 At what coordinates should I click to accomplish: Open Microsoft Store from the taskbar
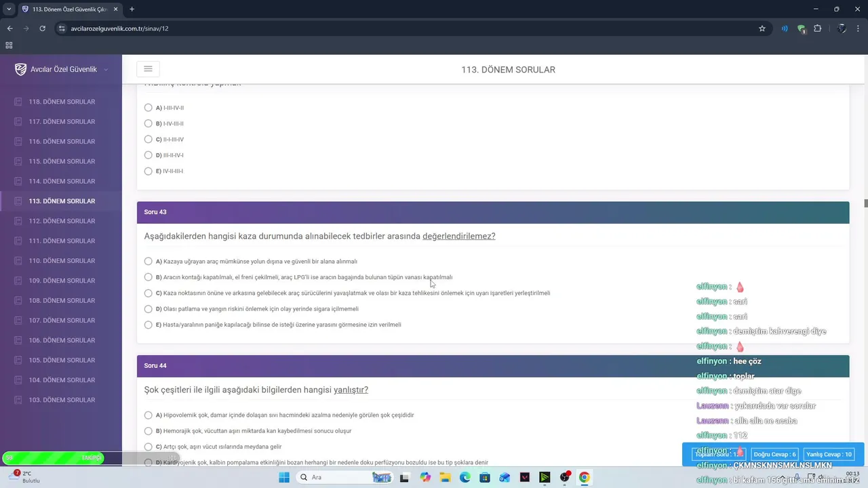(x=485, y=477)
